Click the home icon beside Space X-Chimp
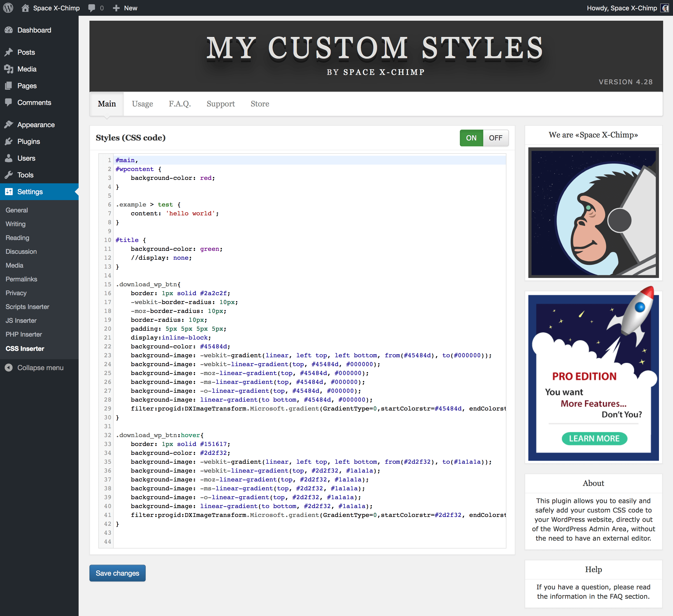The image size is (673, 616). 25,8
